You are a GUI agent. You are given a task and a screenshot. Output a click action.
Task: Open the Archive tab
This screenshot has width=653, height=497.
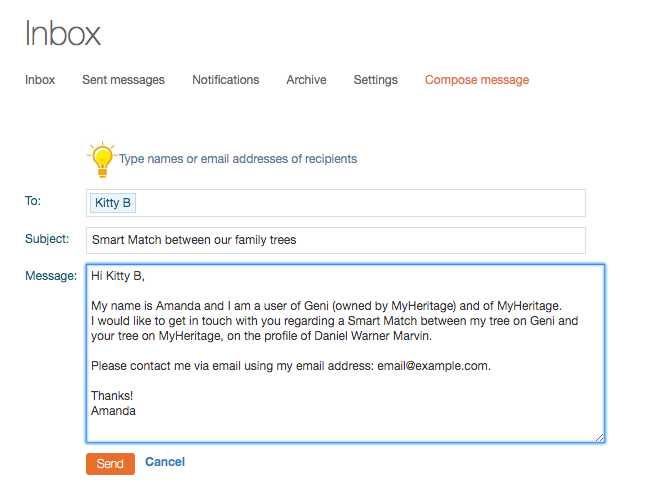[x=306, y=80]
